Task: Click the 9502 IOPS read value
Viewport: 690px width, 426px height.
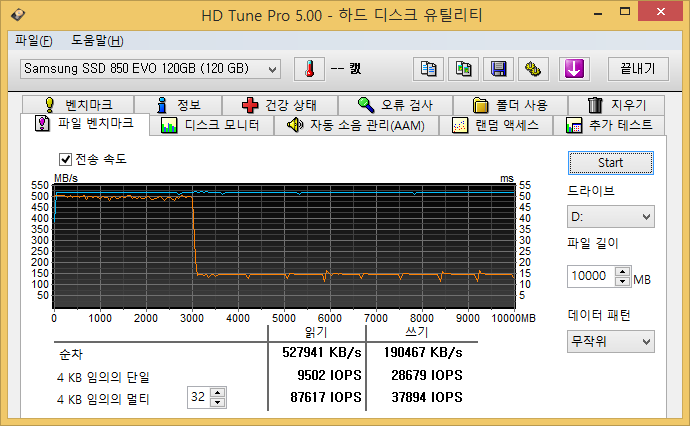Action: pos(329,375)
